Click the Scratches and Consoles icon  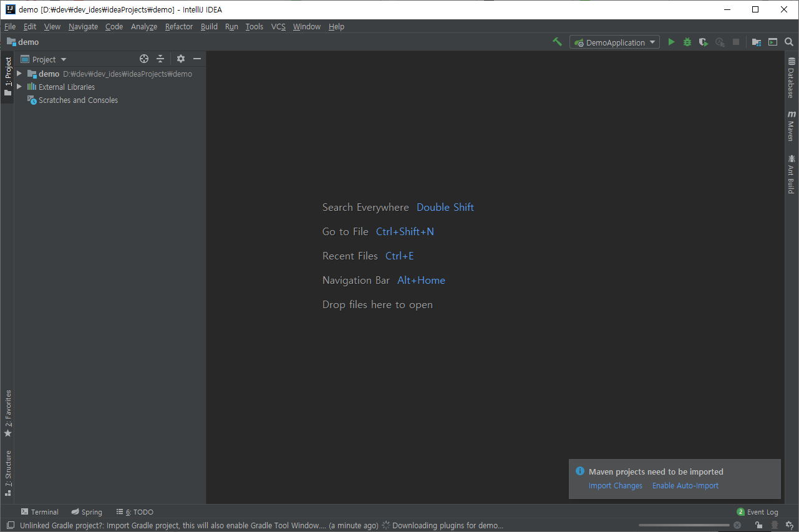point(32,100)
